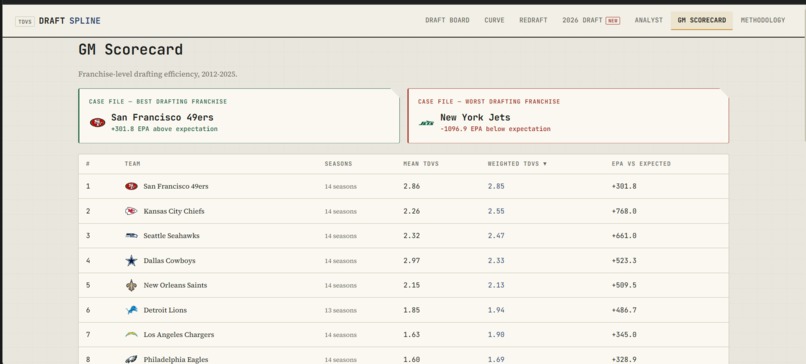806x364 pixels.
Task: Click the New York Jets case file logo
Action: click(426, 123)
